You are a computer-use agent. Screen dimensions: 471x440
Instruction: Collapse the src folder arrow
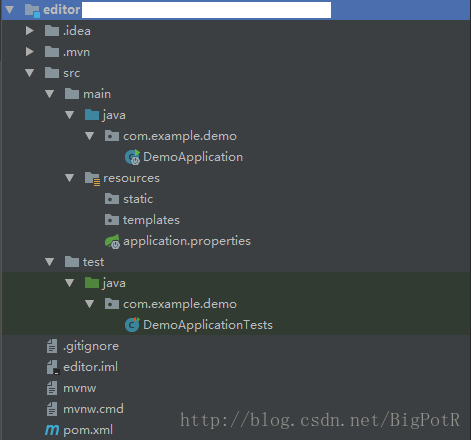(30, 73)
